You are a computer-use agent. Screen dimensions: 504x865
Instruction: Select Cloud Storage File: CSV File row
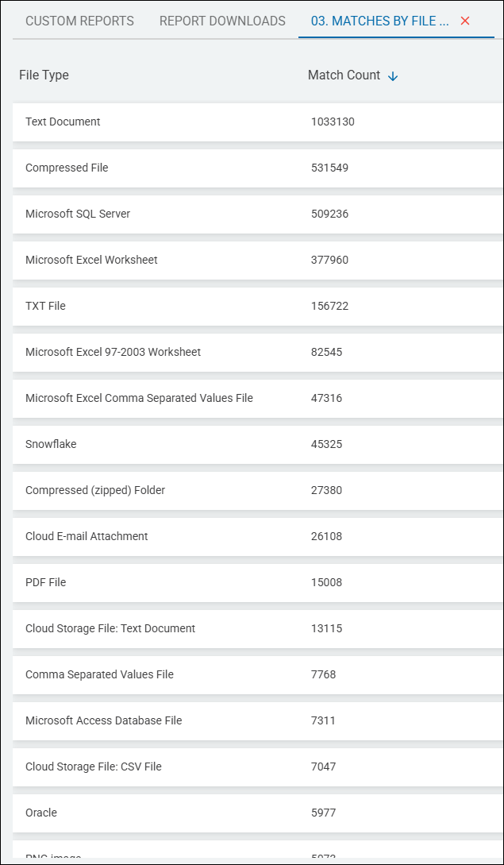point(94,767)
